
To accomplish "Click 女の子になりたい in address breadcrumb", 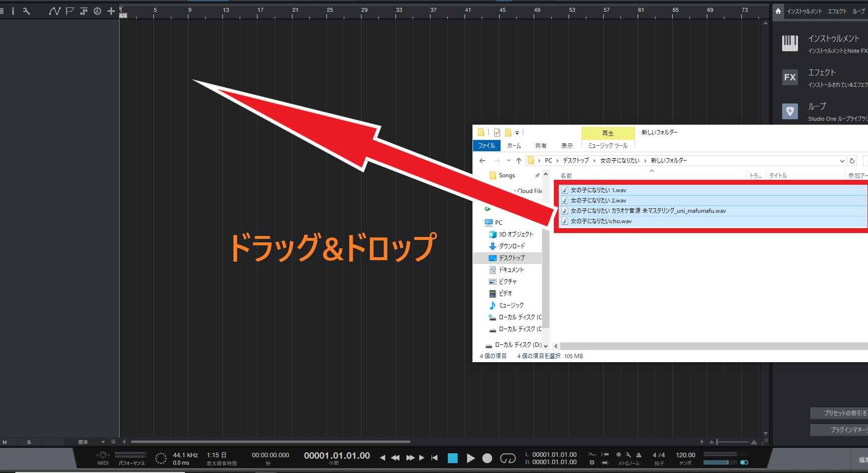I will tap(620, 161).
